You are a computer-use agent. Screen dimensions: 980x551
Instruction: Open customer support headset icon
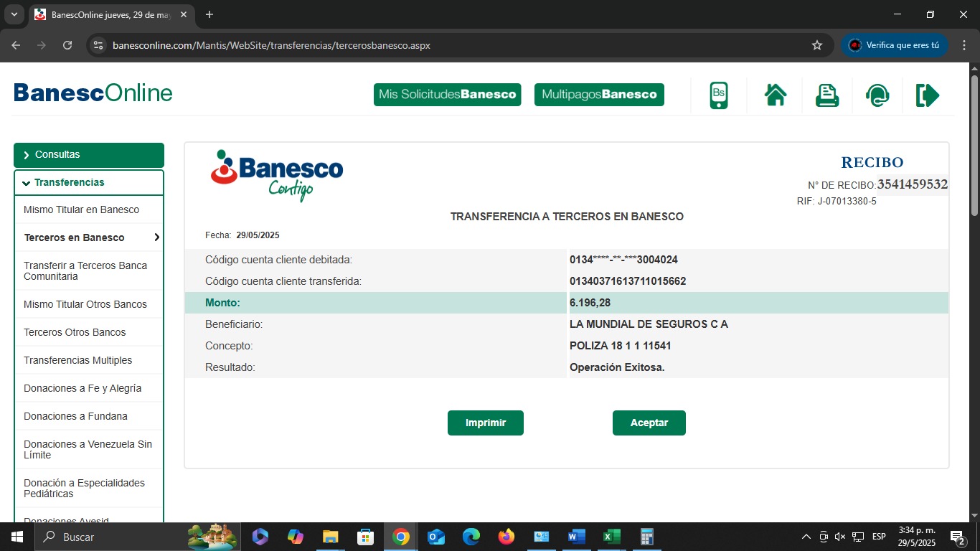pos(877,95)
